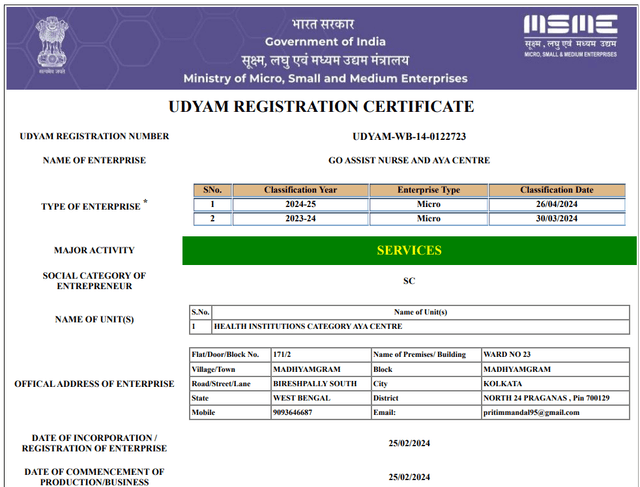
Task: Select unit name HEALTH INSTITUTIONS CATEGORY AYA CENTRE
Action: tap(308, 326)
